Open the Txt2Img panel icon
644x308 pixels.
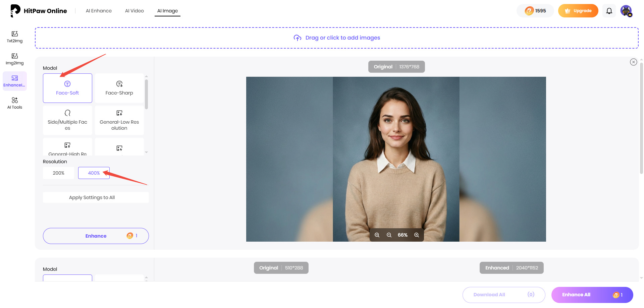point(14,36)
